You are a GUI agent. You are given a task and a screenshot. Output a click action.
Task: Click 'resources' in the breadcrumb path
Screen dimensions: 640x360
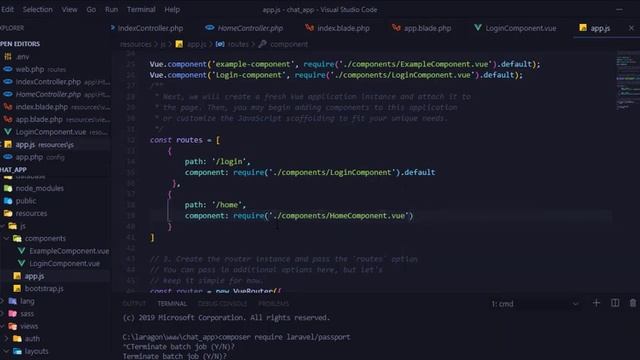(x=136, y=44)
